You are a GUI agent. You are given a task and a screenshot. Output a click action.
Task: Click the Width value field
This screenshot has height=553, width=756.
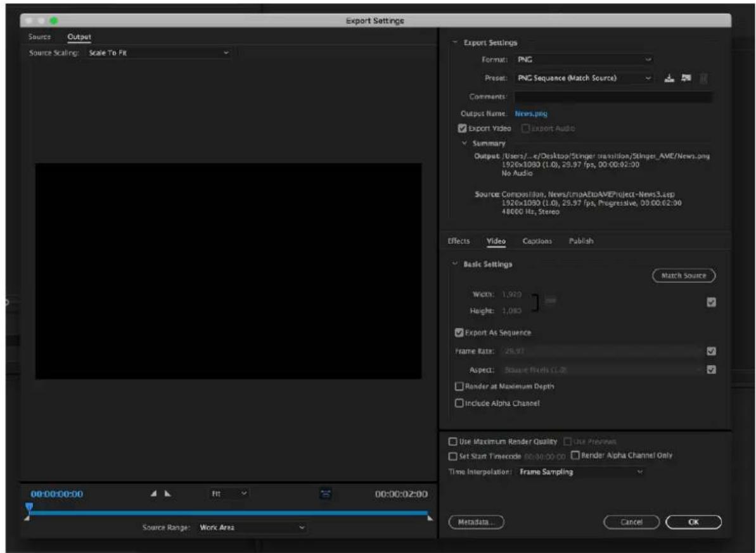(x=511, y=294)
